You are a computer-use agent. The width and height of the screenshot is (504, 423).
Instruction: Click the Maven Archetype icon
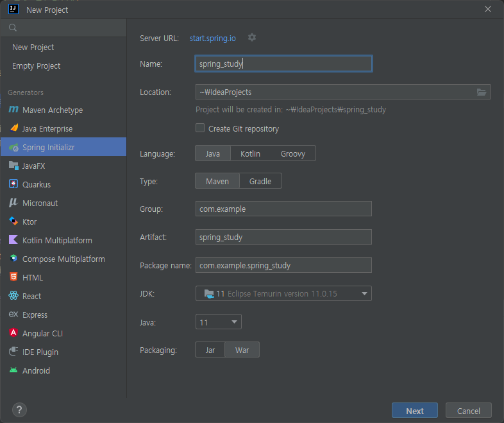coord(13,110)
